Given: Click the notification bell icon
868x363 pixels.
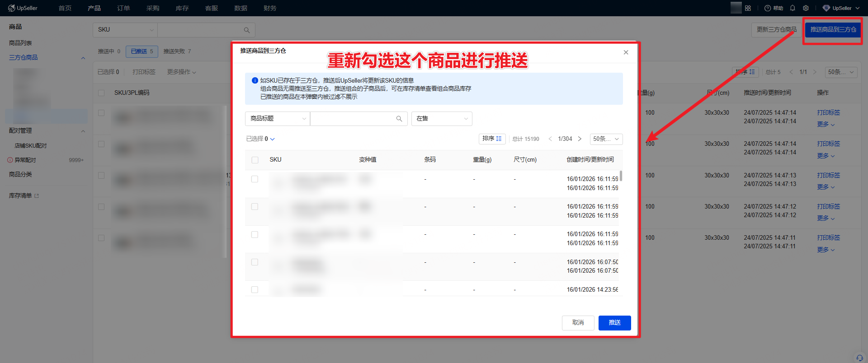Looking at the screenshot, I should [793, 8].
